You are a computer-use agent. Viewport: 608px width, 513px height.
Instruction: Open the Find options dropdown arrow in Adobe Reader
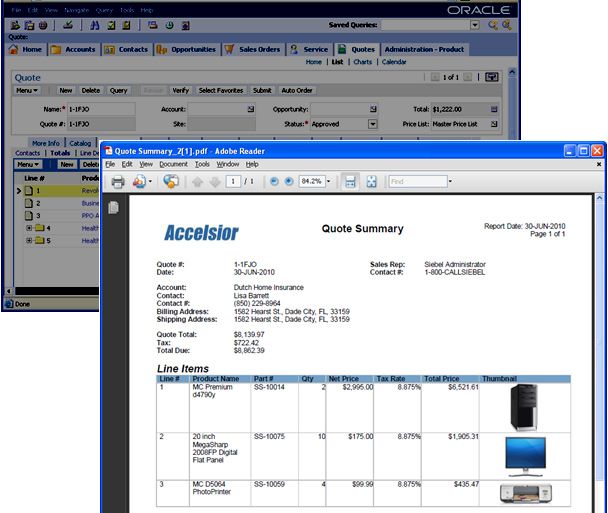[x=450, y=181]
